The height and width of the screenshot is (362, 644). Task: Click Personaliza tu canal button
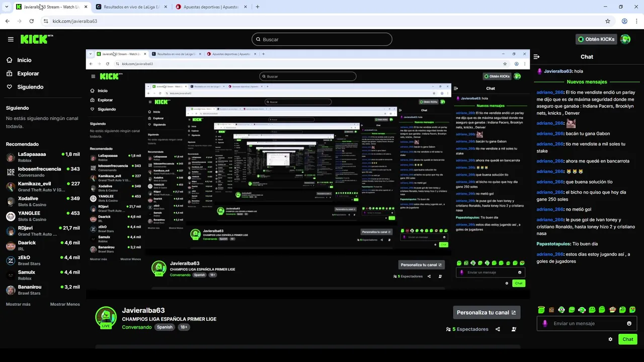(487, 312)
